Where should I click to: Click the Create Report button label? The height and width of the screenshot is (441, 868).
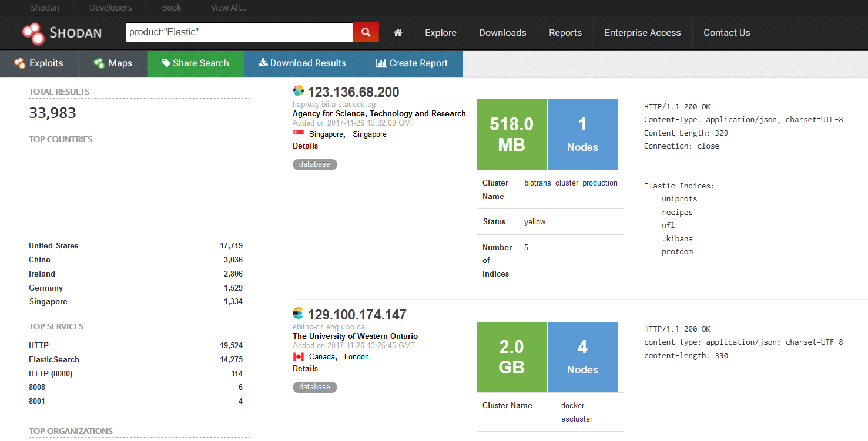point(418,63)
